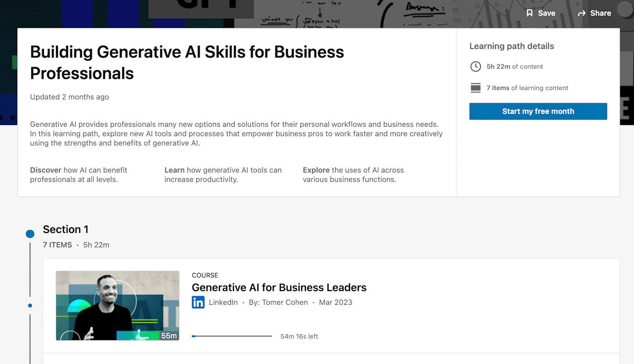634x364 pixels.
Task: Click the Section 1 timeline circle marker
Action: coord(30,234)
